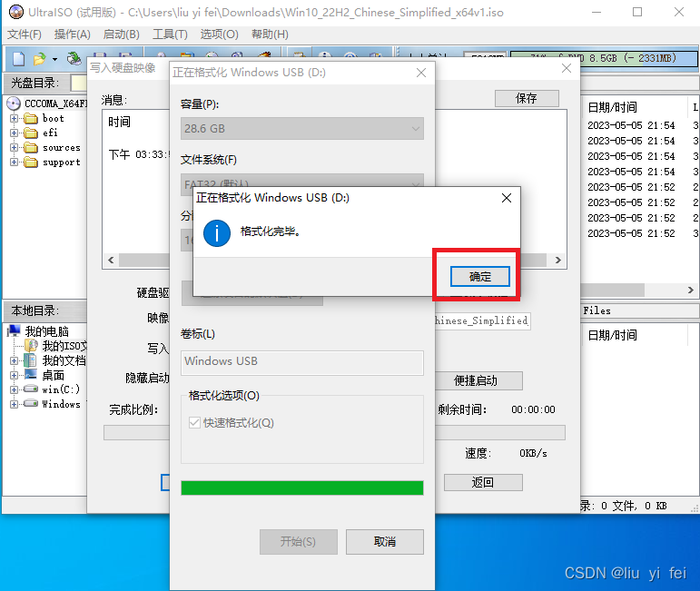Expand the sources folder node

(x=14, y=148)
